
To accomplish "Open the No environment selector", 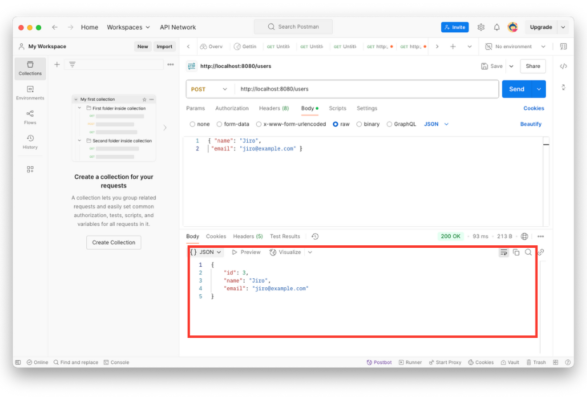I will (x=515, y=46).
